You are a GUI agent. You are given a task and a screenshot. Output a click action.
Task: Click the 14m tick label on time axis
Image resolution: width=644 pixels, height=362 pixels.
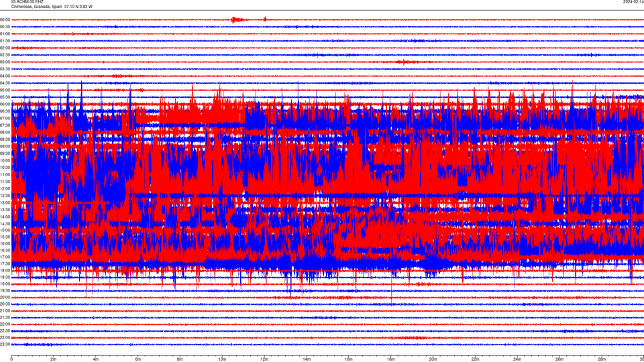(x=307, y=359)
